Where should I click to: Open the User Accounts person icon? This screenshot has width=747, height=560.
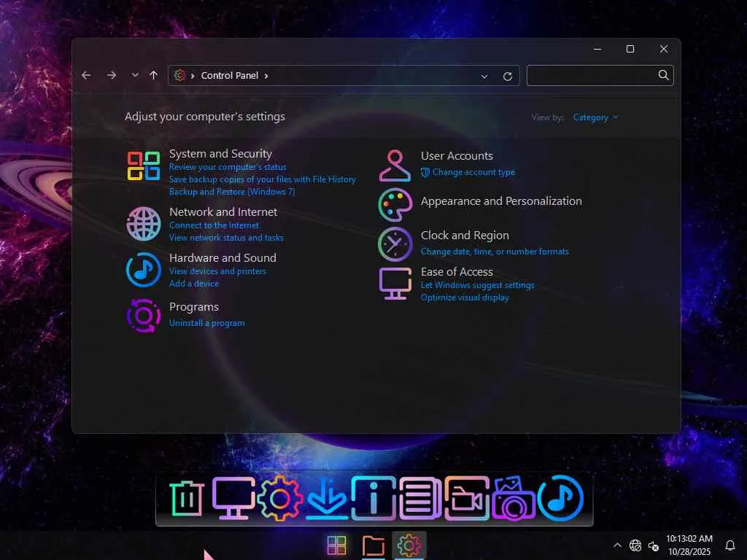click(x=395, y=166)
